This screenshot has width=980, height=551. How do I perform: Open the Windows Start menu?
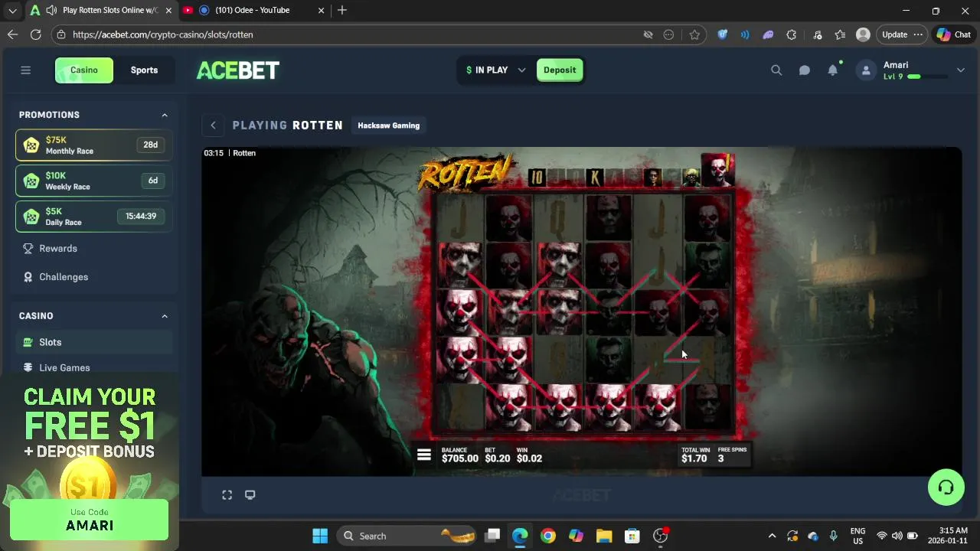point(320,536)
